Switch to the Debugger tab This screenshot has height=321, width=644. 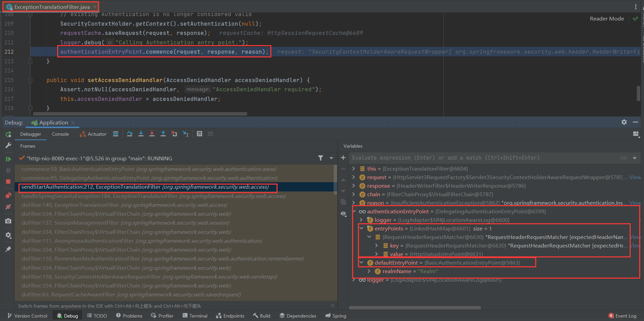click(30, 134)
